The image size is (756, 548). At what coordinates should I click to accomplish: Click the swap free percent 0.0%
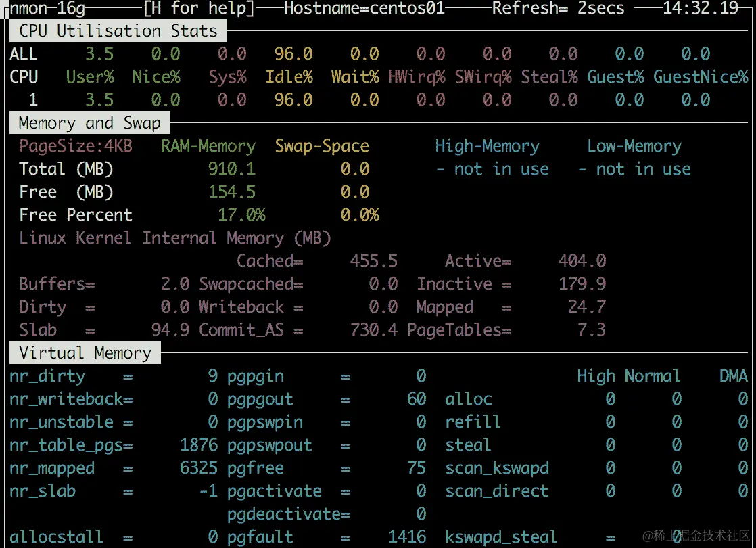coord(360,214)
